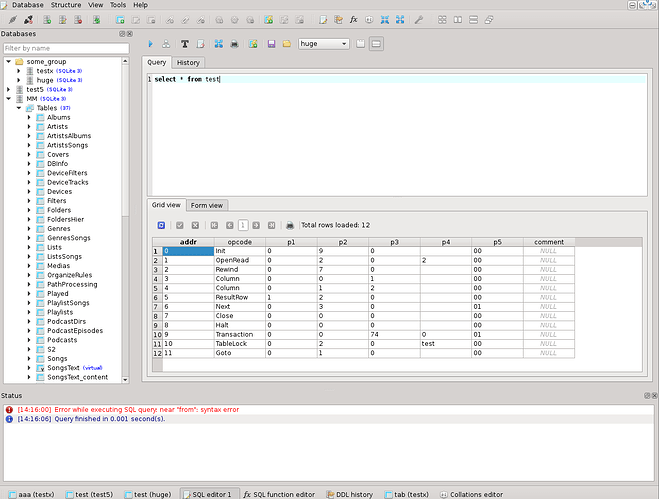Viewport: 659px width, 499px height.
Task: Go to the first results page
Action: point(214,225)
